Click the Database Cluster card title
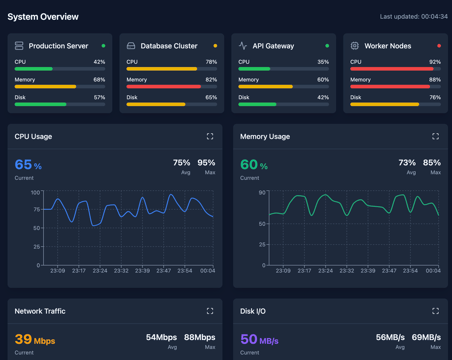Image resolution: width=452 pixels, height=360 pixels. coord(169,46)
